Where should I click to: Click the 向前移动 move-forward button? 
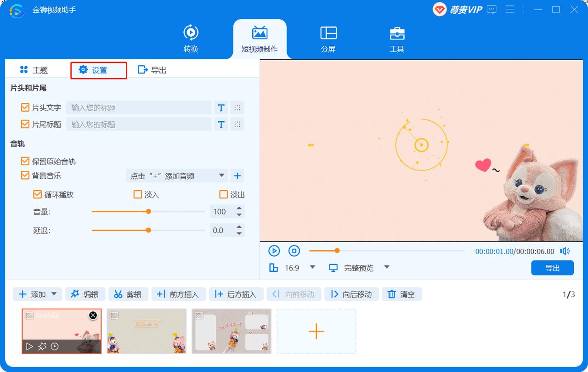[294, 294]
